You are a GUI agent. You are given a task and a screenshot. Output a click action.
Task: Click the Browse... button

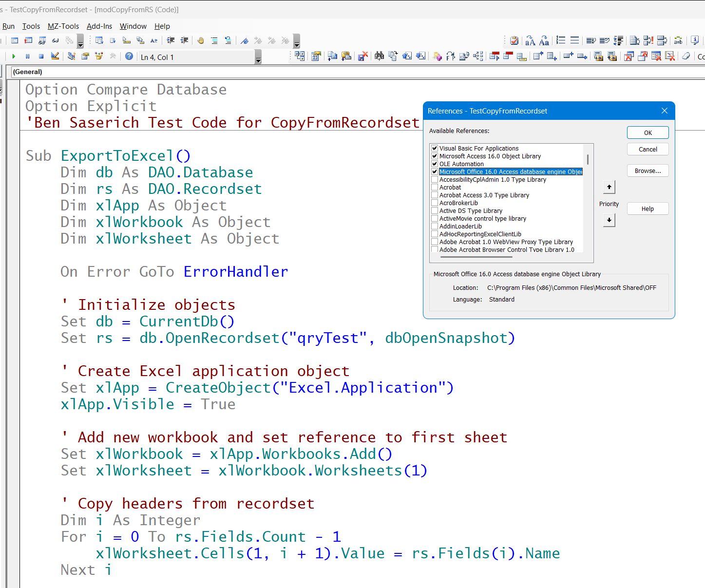(x=648, y=171)
